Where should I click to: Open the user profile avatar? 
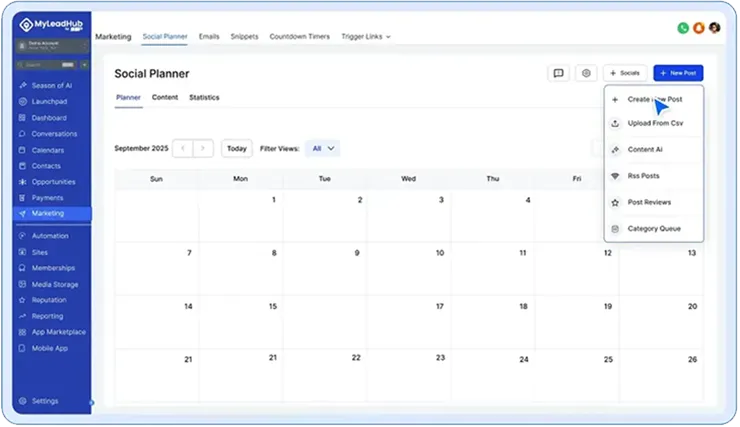click(715, 28)
